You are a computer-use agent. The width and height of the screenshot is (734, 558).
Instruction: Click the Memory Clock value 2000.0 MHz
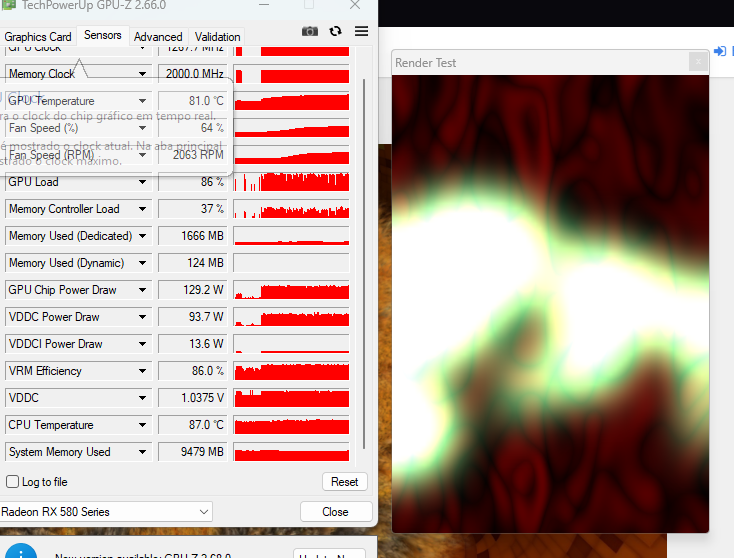(x=193, y=74)
